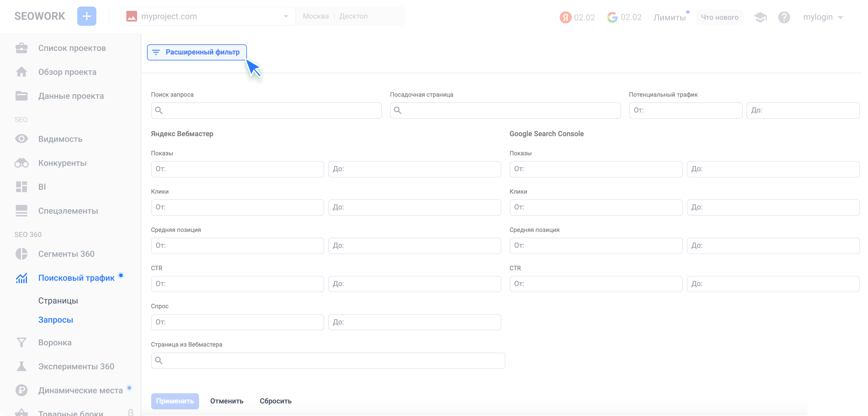This screenshot has width=868, height=416.
Task: Click the Yandex update date icon
Action: (565, 17)
